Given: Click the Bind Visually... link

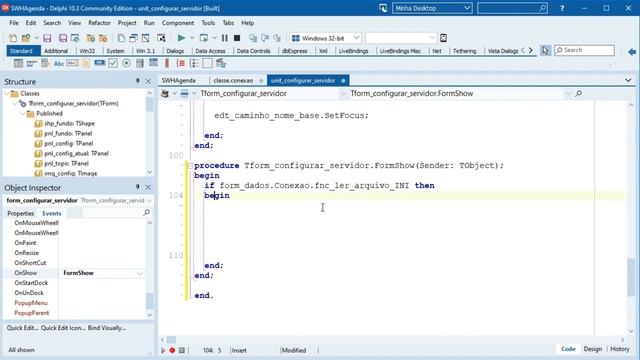Looking at the screenshot, I should [107, 328].
